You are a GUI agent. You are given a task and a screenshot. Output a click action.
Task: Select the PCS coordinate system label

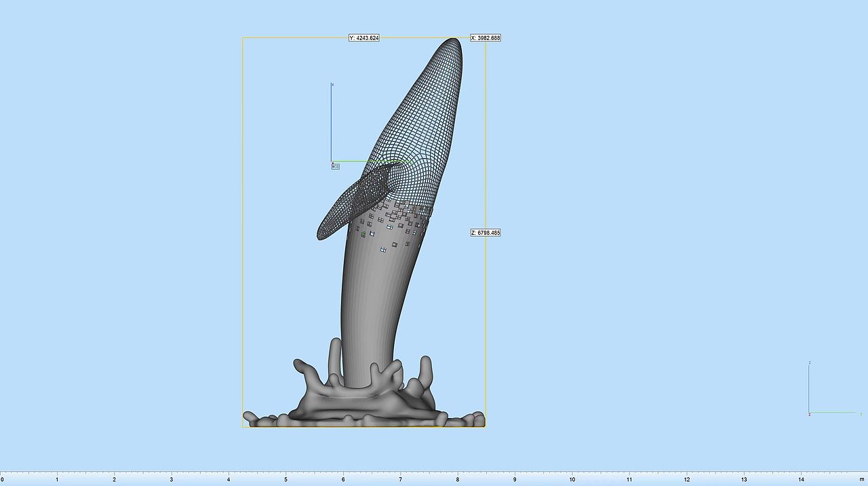pyautogui.click(x=335, y=166)
